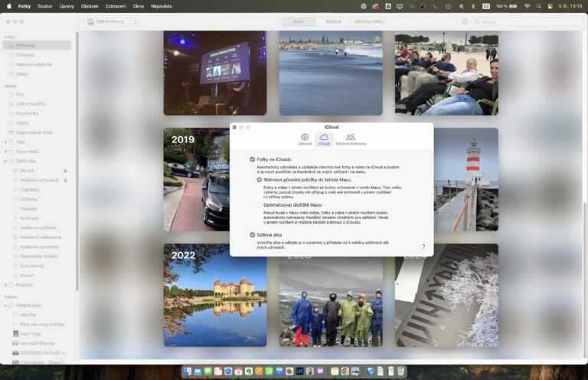Open the Wi-Fi menu bar icon
The height and width of the screenshot is (380, 588).
(x=527, y=6)
